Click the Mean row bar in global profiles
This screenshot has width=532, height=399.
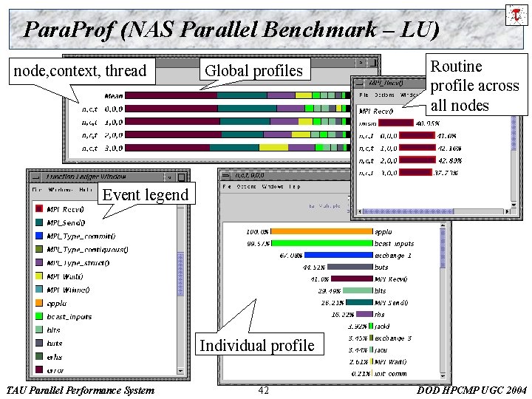pos(237,95)
